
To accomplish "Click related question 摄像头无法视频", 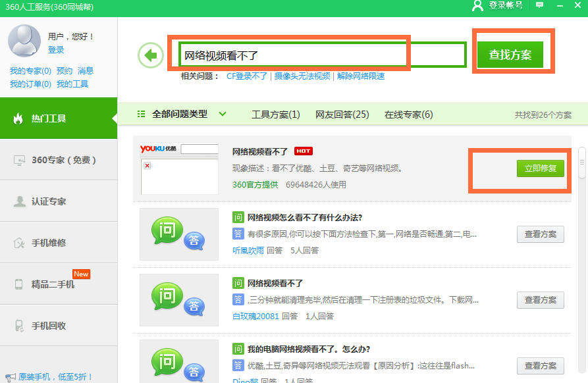I will click(302, 76).
